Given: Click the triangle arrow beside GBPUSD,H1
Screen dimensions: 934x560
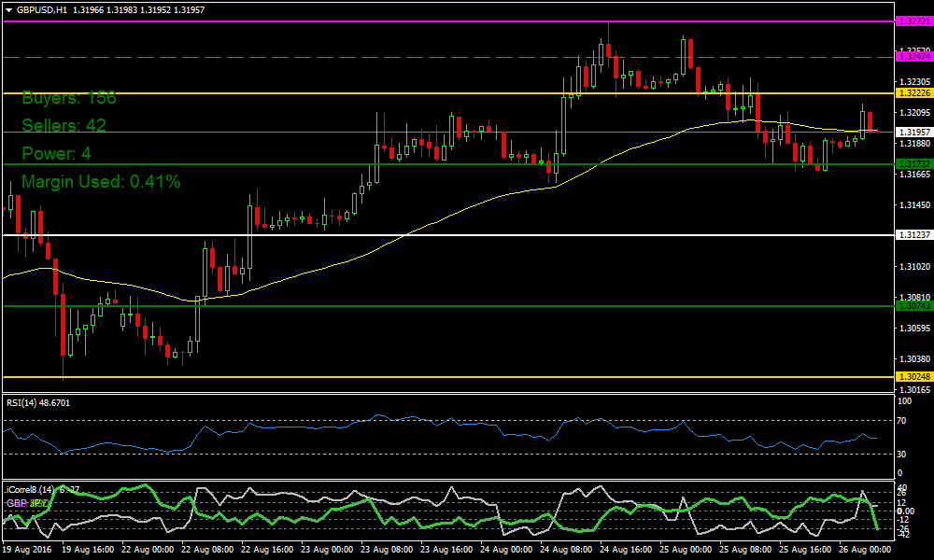Looking at the screenshot, I should pyautogui.click(x=9, y=9).
